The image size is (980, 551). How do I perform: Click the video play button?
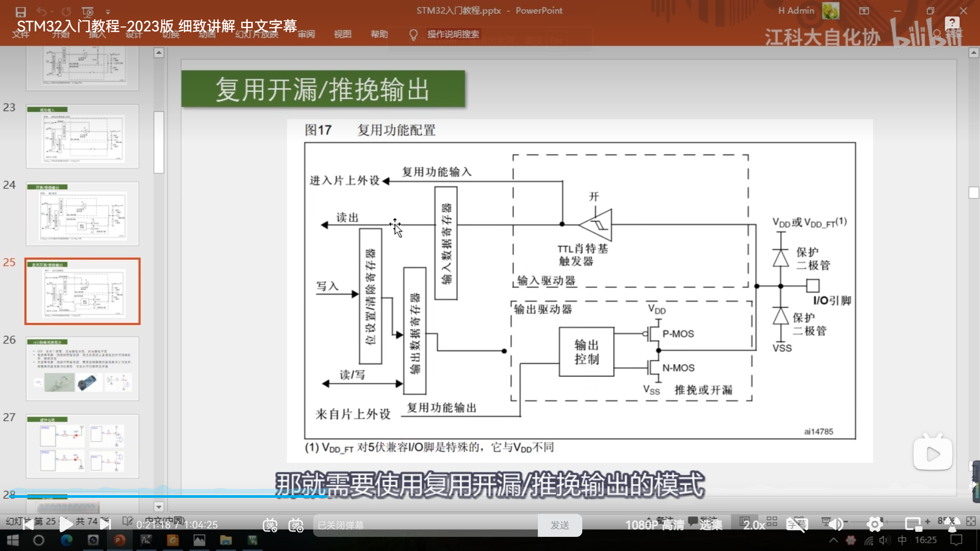[66, 525]
